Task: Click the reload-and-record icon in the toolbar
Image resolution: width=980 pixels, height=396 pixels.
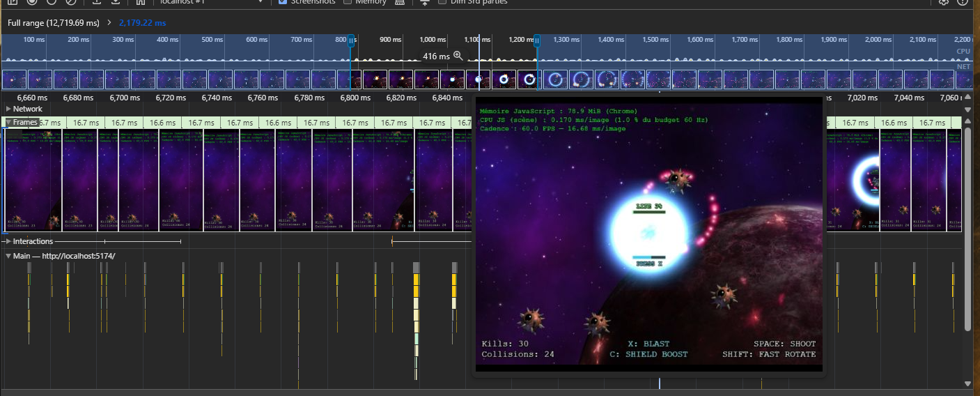Action: 51,2
